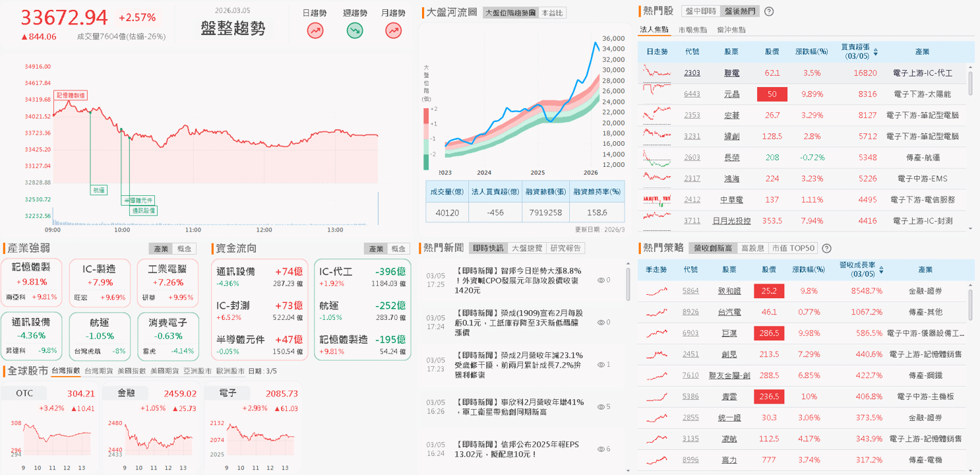980x475 pixels.
Task: Open 日月光投控 stock link
Action: 732,221
